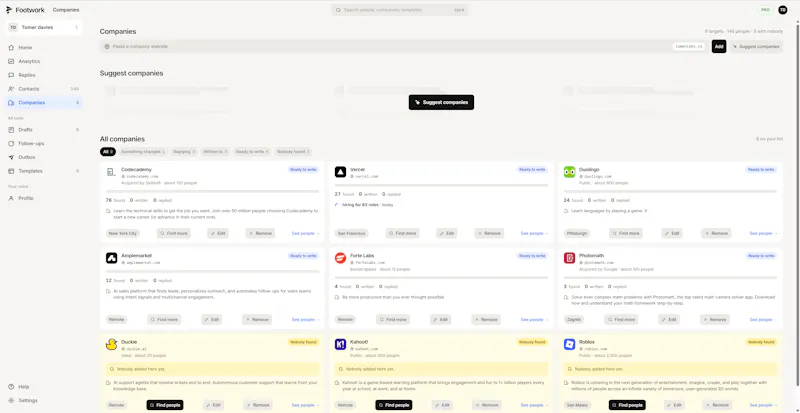Select the All filter tab
The width and height of the screenshot is (800, 413).
[x=108, y=152]
